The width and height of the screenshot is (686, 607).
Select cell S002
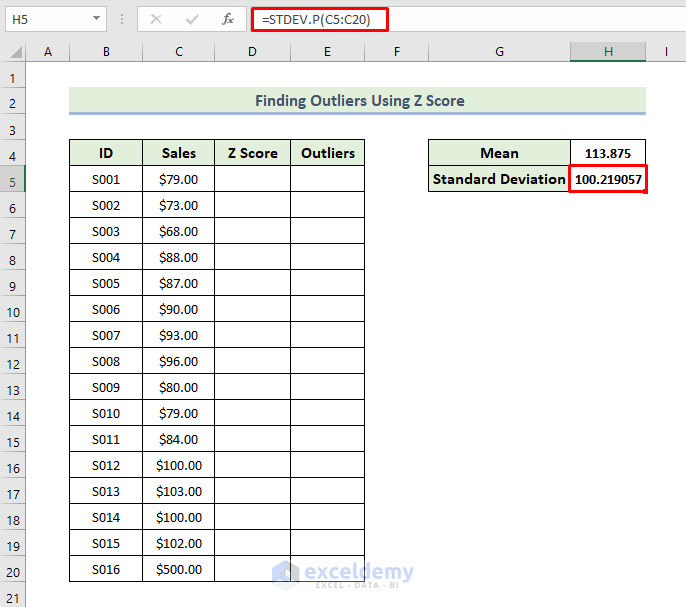click(x=106, y=205)
